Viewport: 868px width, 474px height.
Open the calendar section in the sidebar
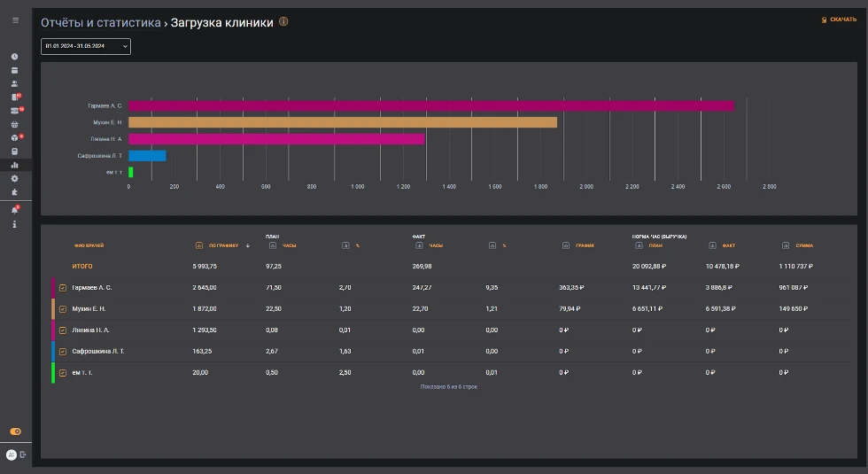tap(14, 70)
